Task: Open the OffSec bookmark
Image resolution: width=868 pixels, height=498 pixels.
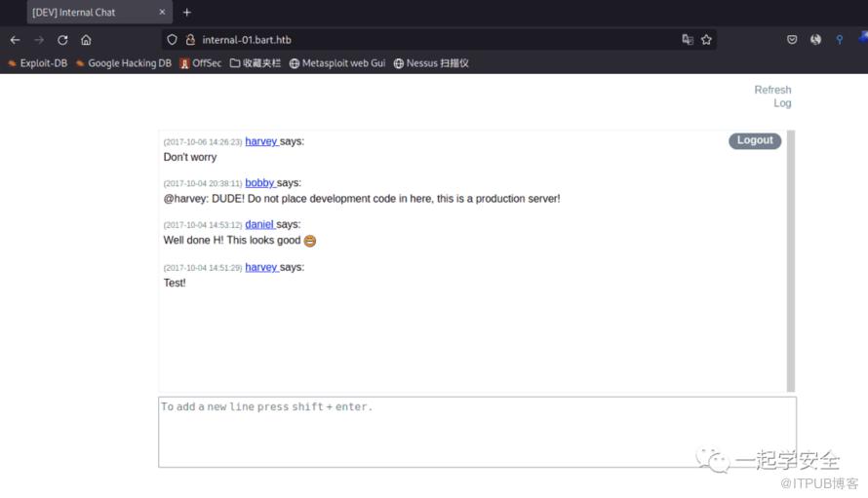Action: (200, 63)
